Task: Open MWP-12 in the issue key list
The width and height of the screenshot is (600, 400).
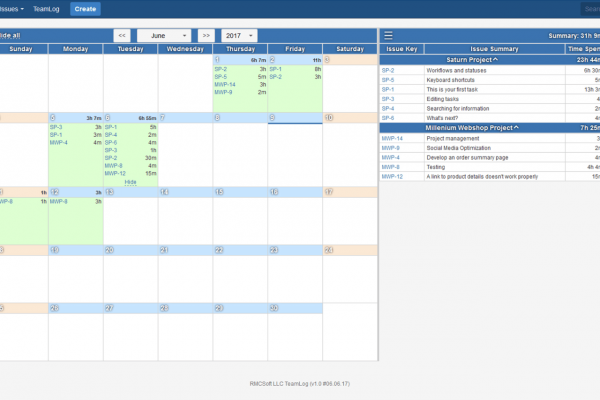Action: click(392, 177)
